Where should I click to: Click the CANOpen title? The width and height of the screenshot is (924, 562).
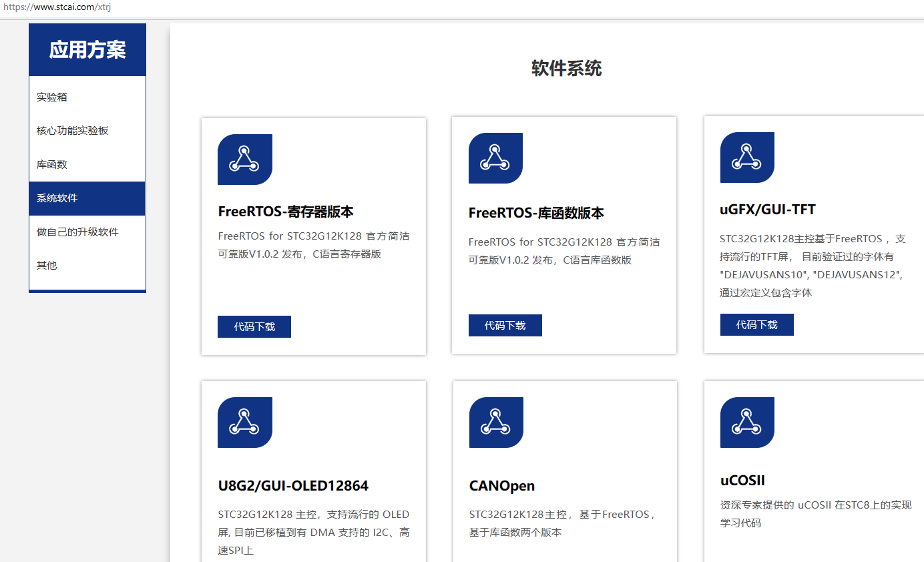(x=502, y=485)
